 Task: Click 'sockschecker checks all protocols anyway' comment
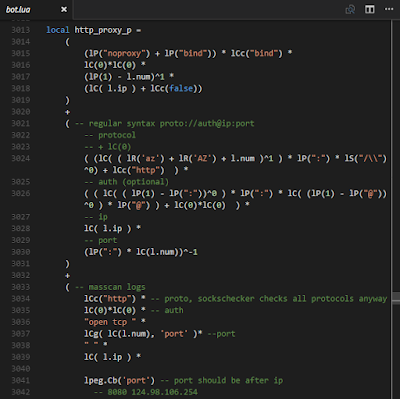[x=292, y=299]
